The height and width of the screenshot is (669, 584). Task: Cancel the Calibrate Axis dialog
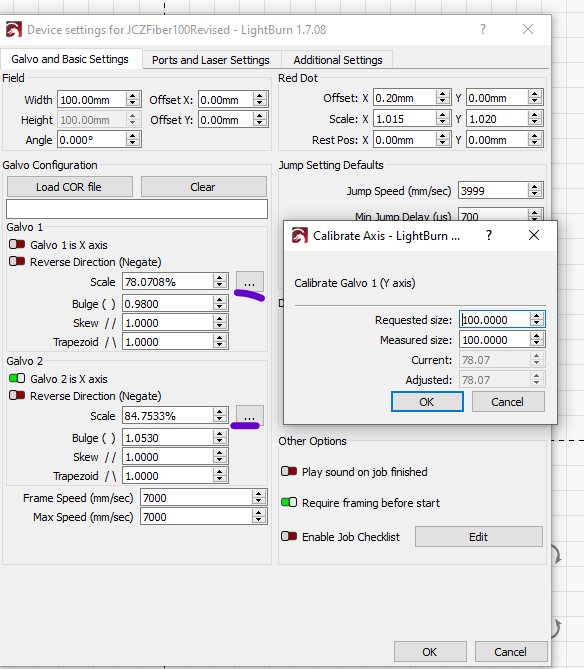pos(508,402)
